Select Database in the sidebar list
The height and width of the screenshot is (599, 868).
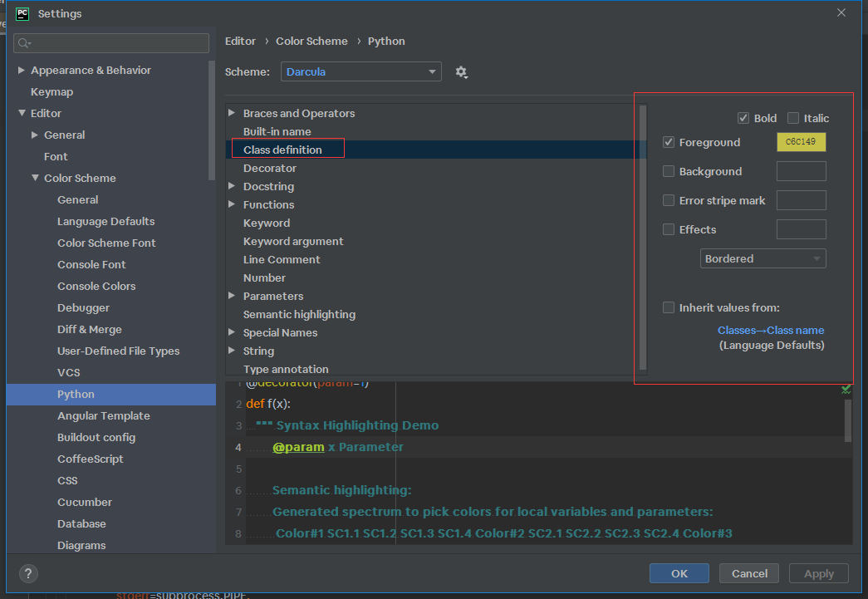(81, 523)
